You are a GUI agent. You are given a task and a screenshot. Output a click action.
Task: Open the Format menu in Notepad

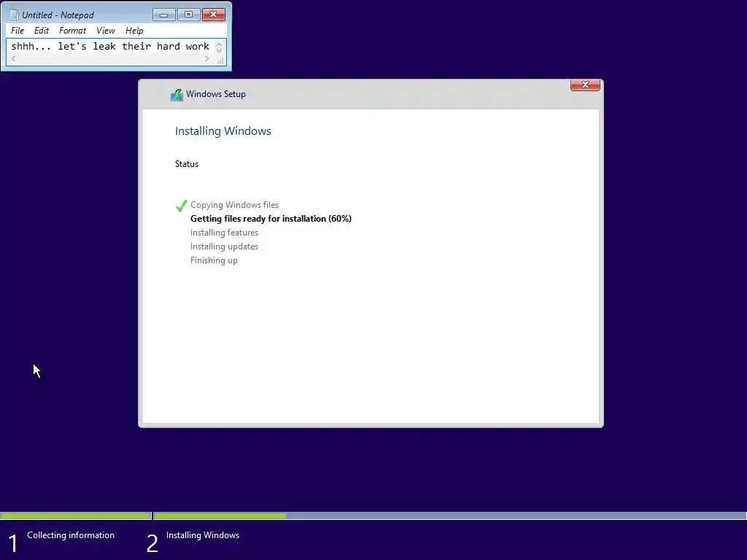pyautogui.click(x=72, y=31)
